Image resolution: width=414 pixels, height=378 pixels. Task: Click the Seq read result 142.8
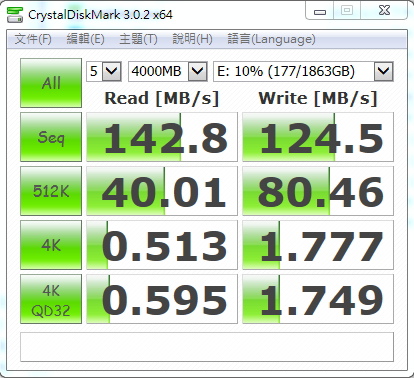pos(162,137)
